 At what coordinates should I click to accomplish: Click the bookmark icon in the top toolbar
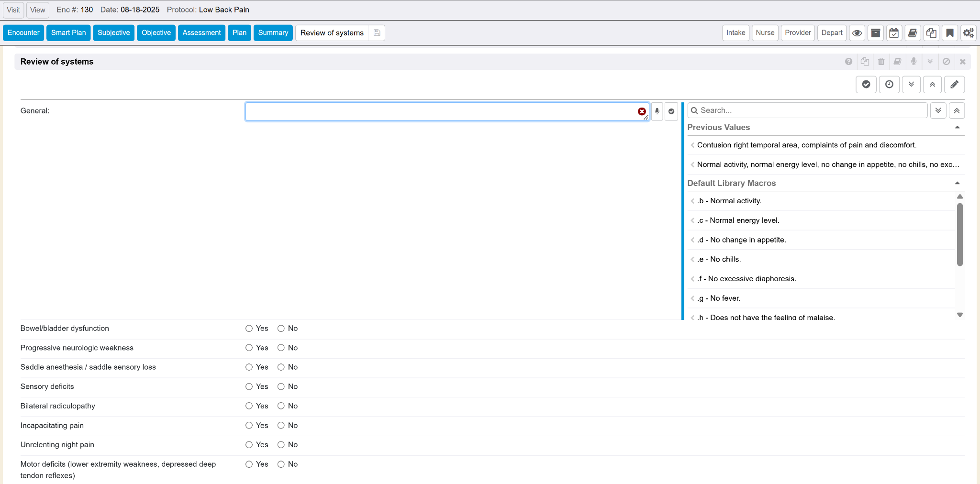pos(950,33)
